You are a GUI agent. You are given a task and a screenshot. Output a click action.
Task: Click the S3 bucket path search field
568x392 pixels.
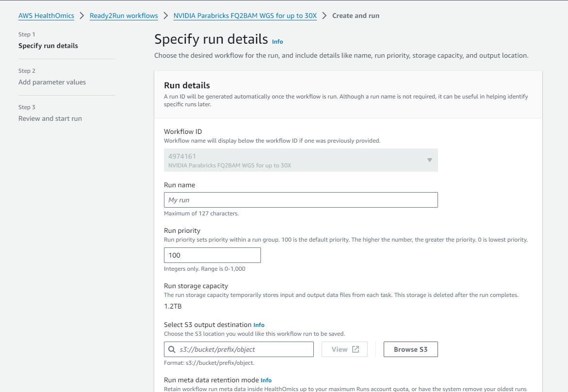point(245,349)
